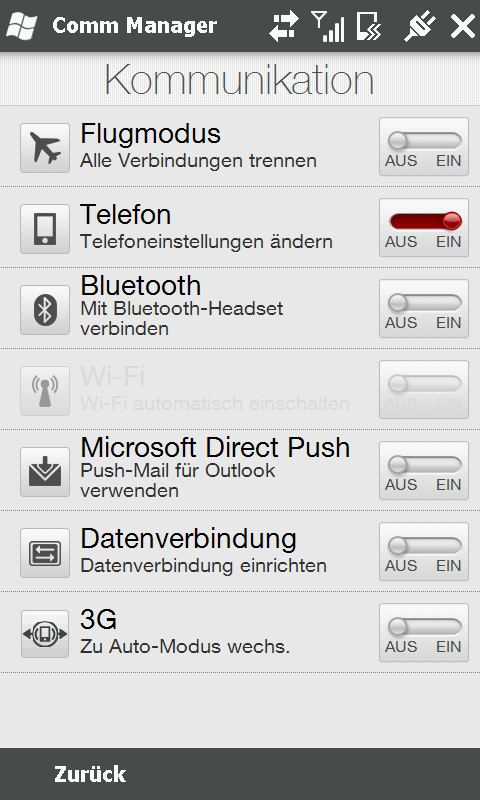The height and width of the screenshot is (800, 480).
Task: Switch on the Datenverbindung toggle
Action: pos(424,552)
